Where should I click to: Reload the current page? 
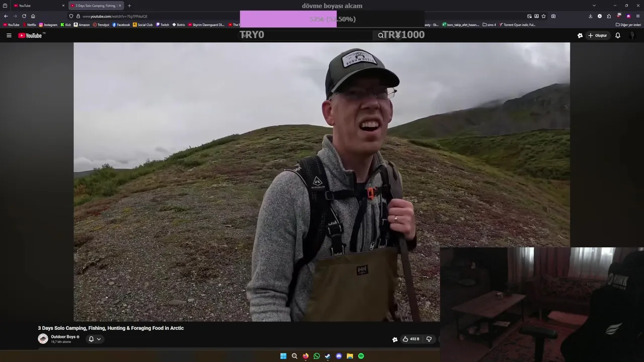coord(24,16)
